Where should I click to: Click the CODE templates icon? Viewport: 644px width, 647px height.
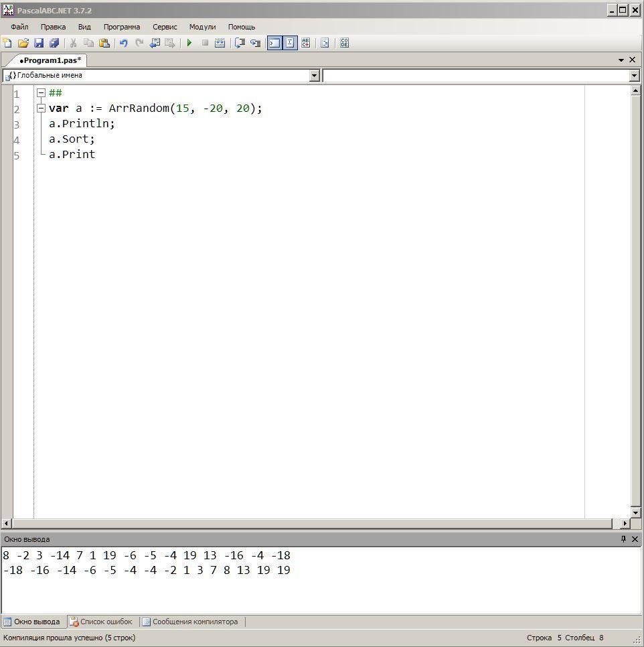point(344,43)
